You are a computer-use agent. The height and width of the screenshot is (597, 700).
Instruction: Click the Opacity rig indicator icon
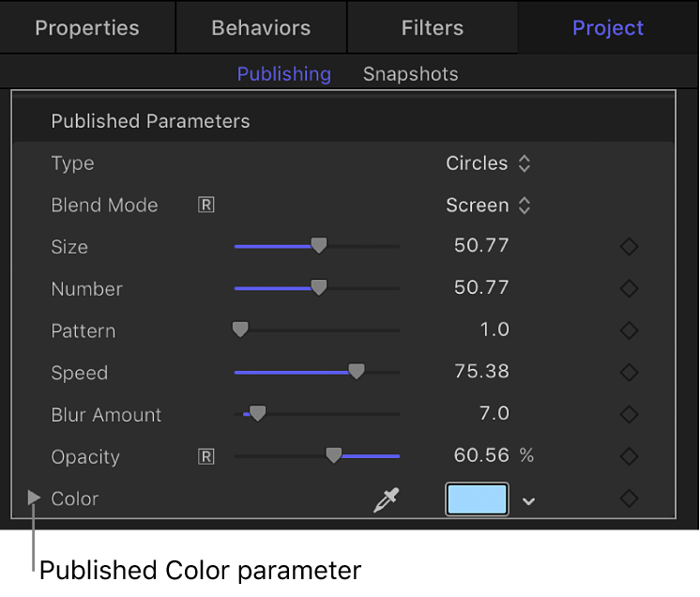pyautogui.click(x=206, y=456)
